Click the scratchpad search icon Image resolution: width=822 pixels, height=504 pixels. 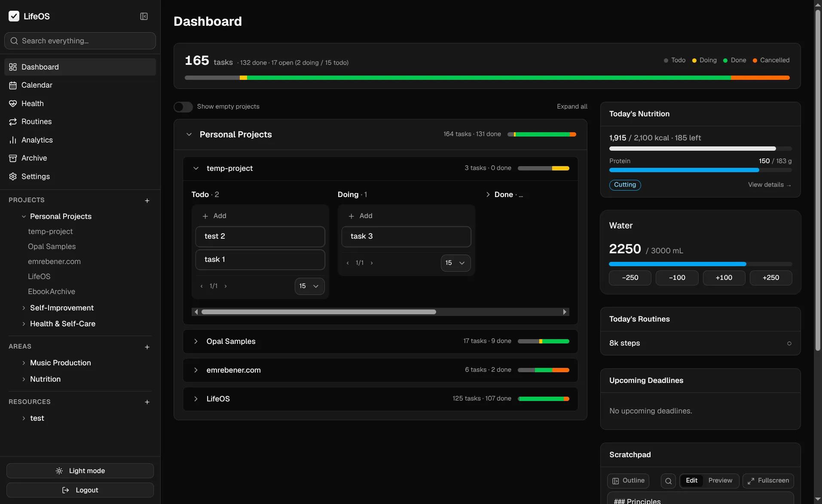click(x=668, y=481)
